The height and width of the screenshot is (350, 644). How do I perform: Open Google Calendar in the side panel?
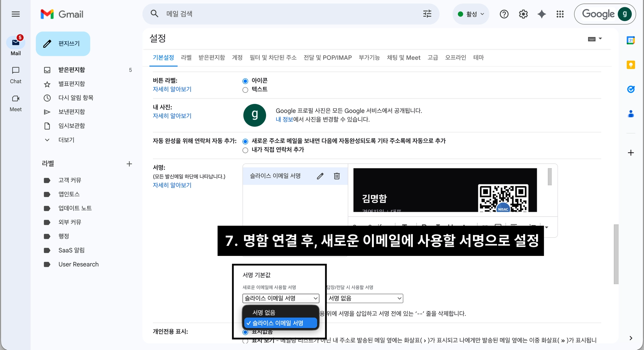point(630,40)
